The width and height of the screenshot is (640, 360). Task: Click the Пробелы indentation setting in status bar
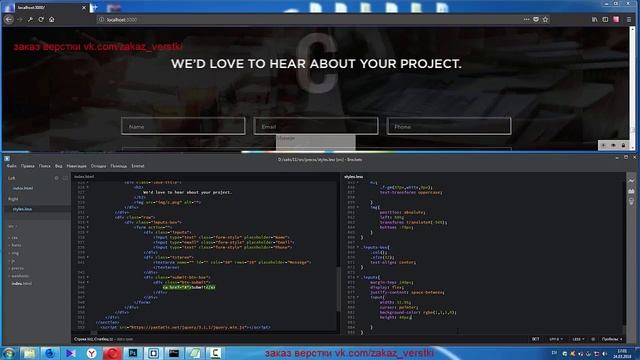(611, 339)
